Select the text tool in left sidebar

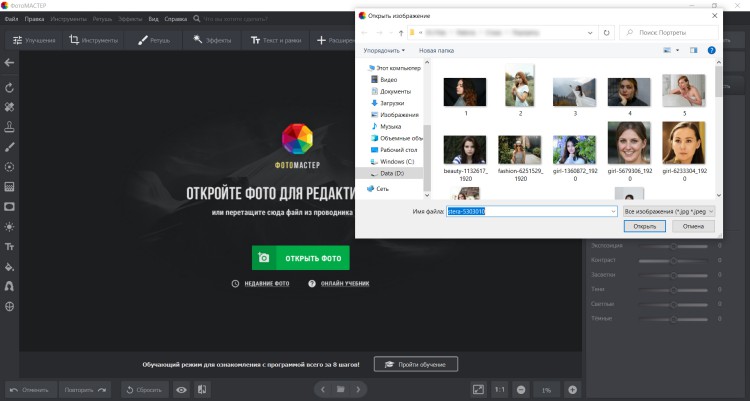coord(9,246)
